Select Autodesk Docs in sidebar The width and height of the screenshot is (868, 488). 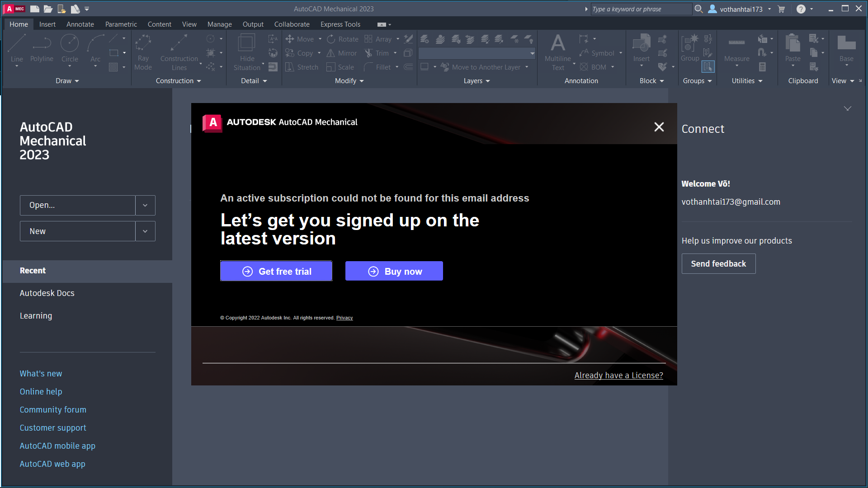[47, 293]
